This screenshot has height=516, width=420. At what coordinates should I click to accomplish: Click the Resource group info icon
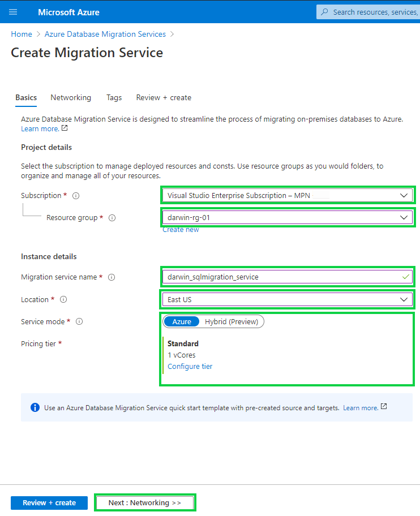pyautogui.click(x=112, y=218)
